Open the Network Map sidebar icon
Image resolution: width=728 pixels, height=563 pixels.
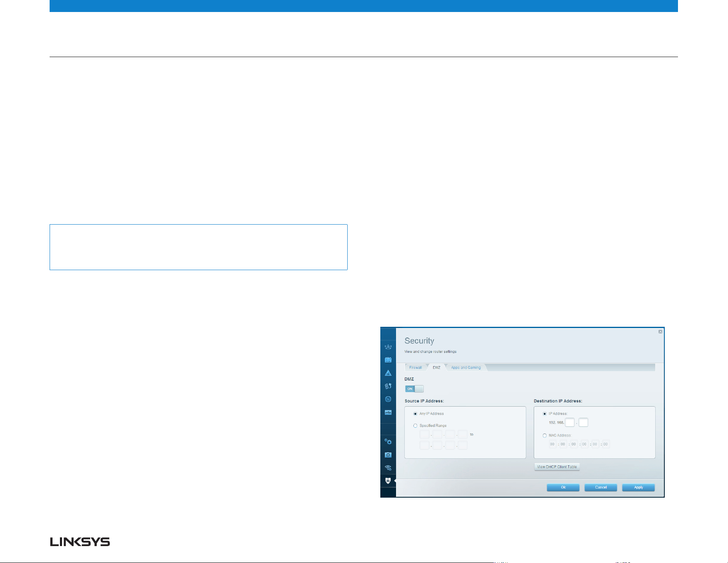[388, 347]
